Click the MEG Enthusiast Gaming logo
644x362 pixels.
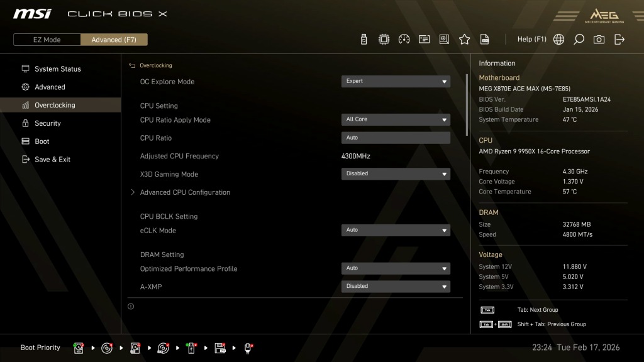[x=604, y=15]
